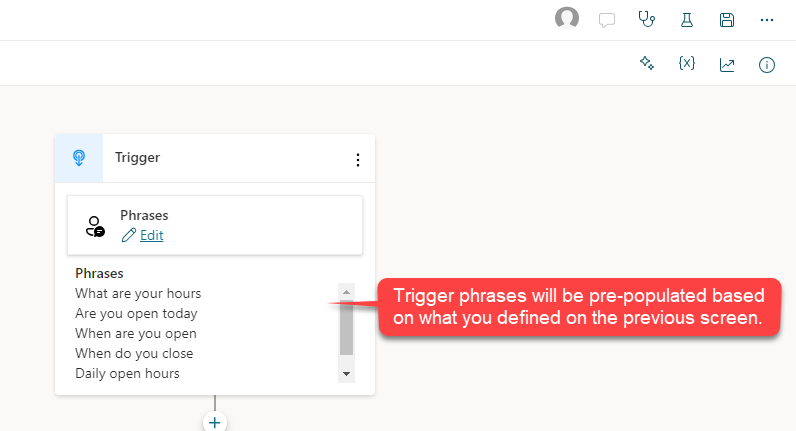Click the phrases list scroll down arrow
796x431 pixels.
coord(346,374)
